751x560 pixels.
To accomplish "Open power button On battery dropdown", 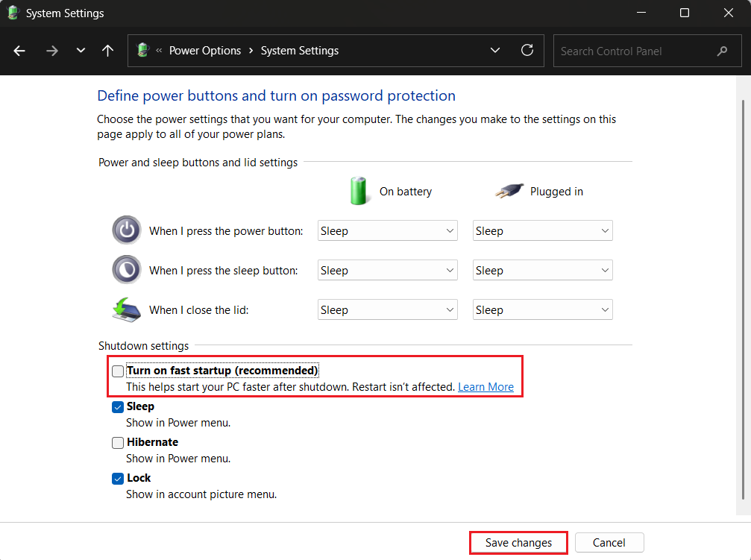I will (387, 231).
